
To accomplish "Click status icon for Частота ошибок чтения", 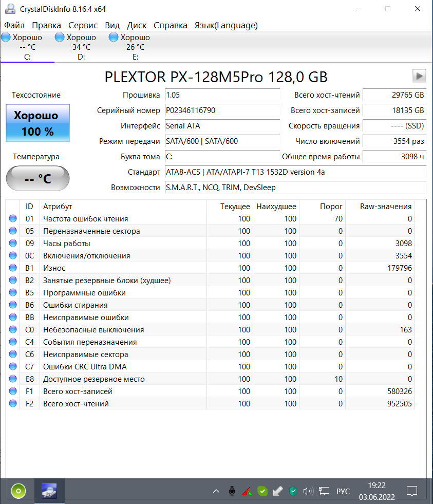I will coord(13,218).
